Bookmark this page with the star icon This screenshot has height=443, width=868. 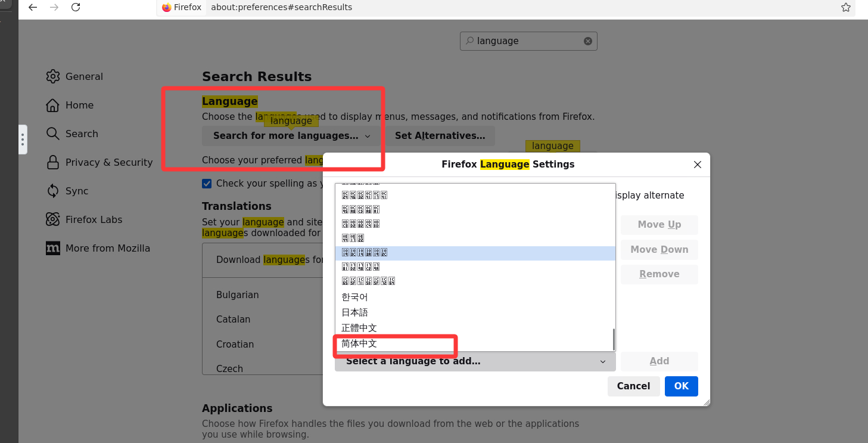846,7
